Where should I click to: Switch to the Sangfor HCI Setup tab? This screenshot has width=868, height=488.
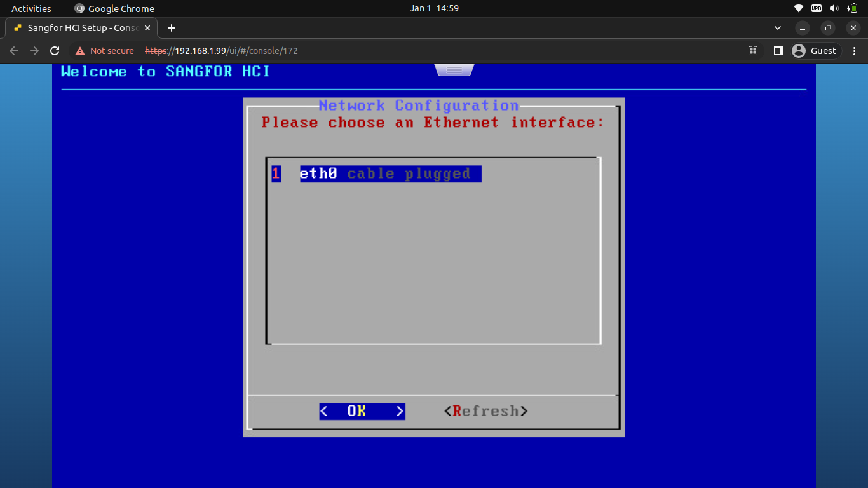(81, 28)
